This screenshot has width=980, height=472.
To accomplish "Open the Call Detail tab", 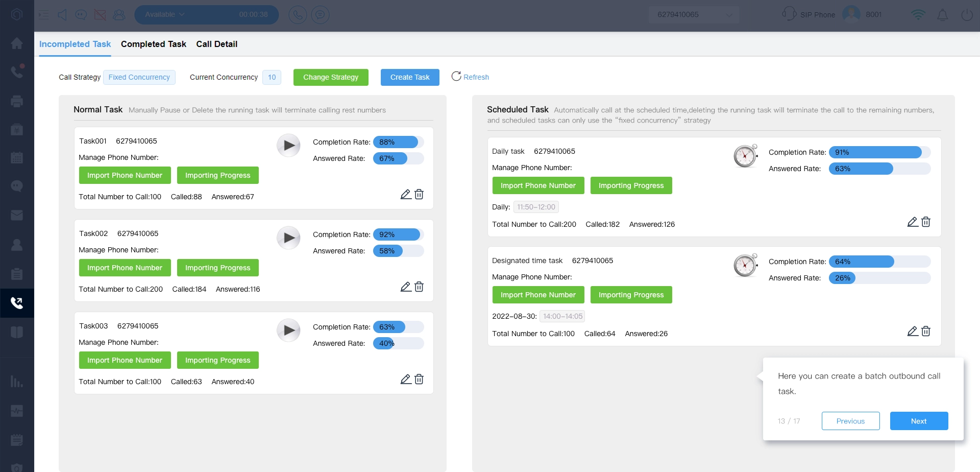I will click(216, 44).
